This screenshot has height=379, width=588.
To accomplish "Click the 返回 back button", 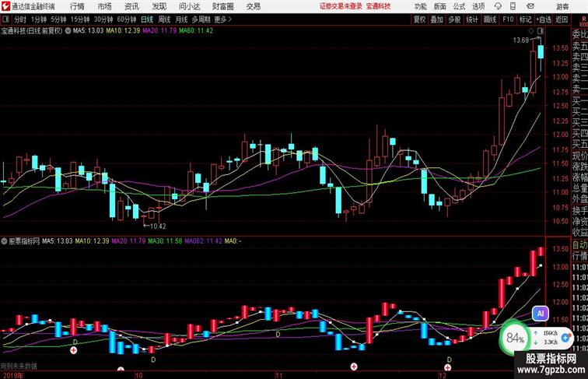I will pyautogui.click(x=562, y=19).
